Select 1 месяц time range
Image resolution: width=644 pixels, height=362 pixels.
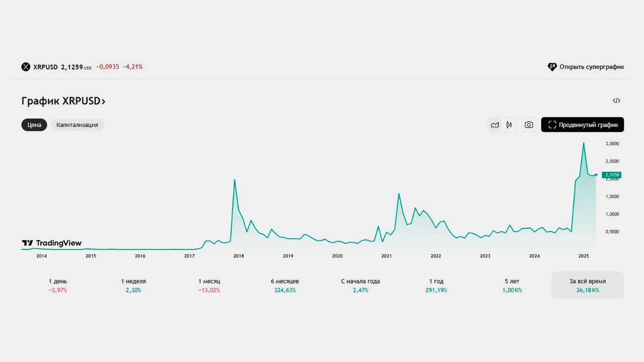coord(209,286)
